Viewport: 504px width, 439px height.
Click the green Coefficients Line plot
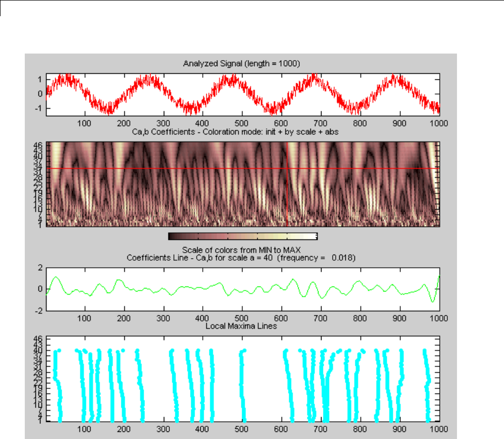[x=243, y=289]
